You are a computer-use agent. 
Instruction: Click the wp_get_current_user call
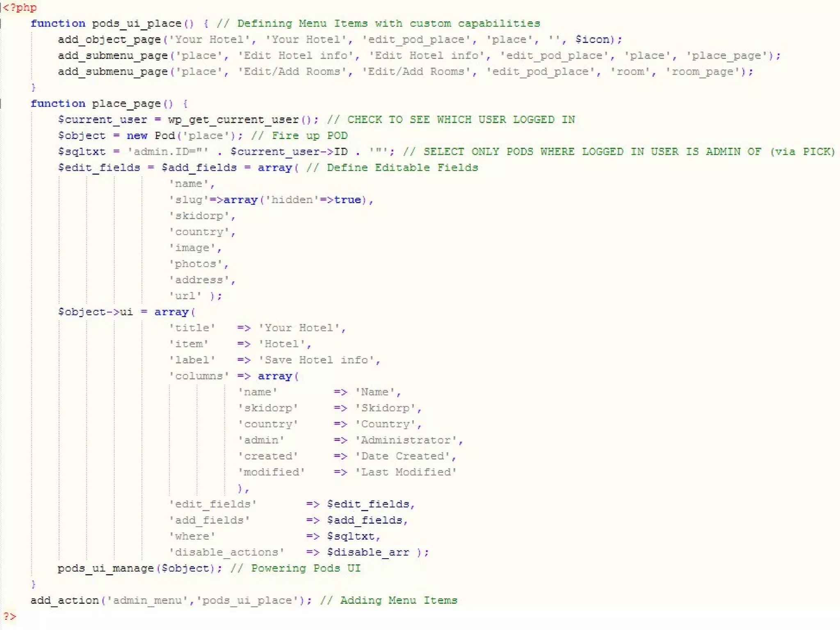(233, 119)
